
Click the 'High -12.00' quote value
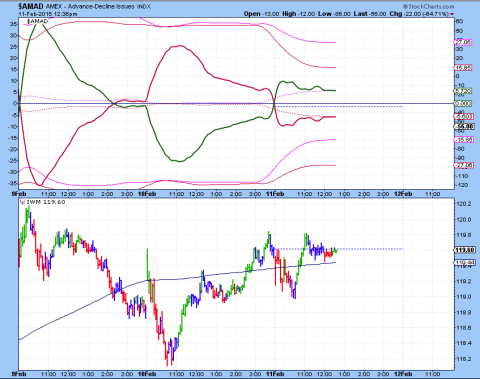[x=298, y=14]
